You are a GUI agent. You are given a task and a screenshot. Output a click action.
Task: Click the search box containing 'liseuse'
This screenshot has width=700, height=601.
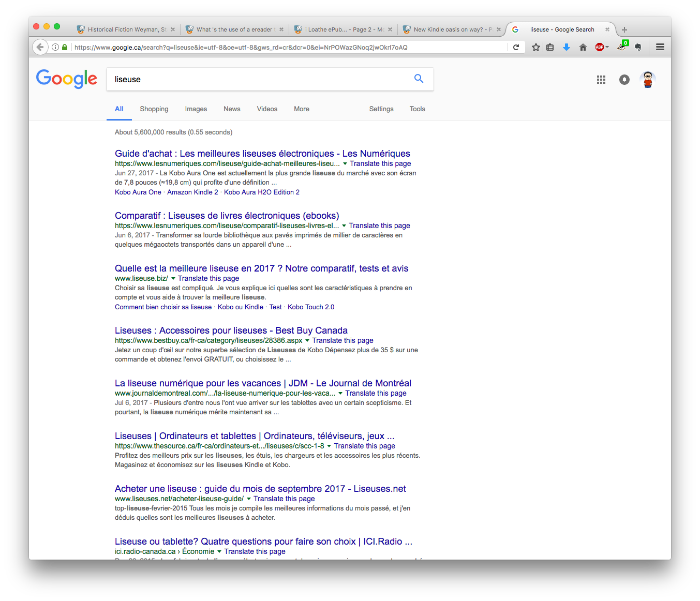pyautogui.click(x=270, y=79)
